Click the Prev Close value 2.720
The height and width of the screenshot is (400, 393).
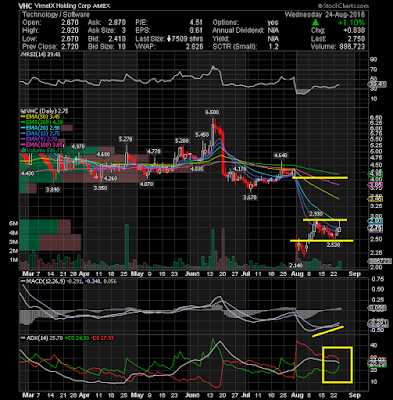[70, 47]
